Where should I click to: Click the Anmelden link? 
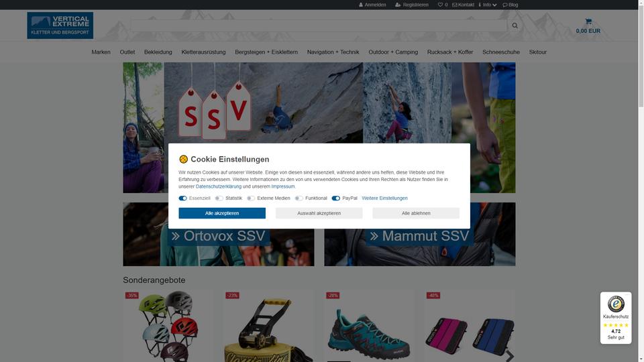pos(372,5)
